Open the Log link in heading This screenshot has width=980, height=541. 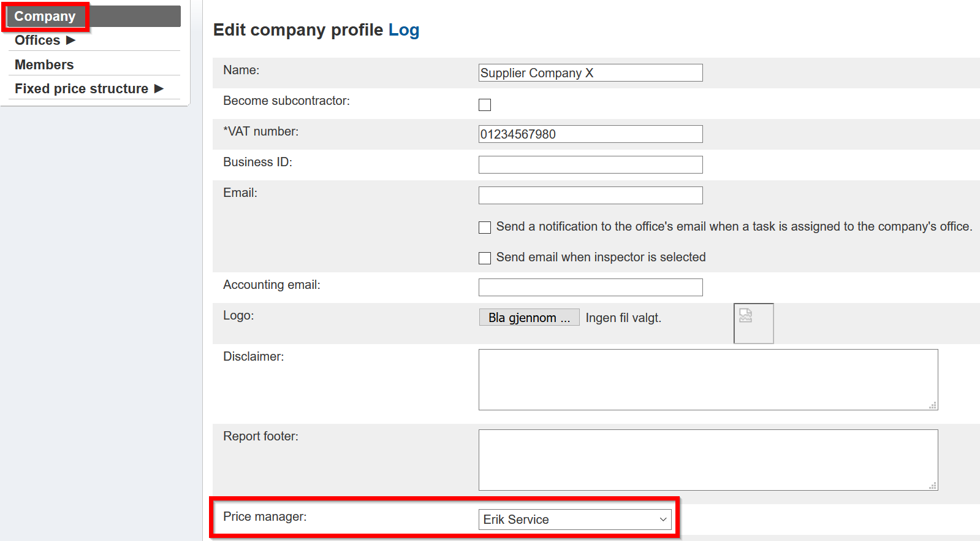pyautogui.click(x=403, y=30)
